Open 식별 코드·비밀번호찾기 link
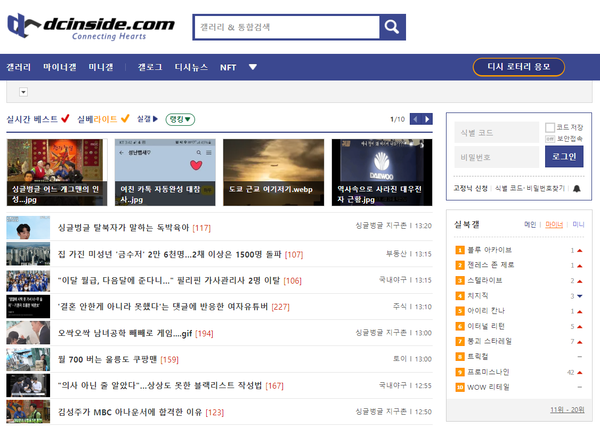The width and height of the screenshot is (600, 427). click(x=530, y=188)
